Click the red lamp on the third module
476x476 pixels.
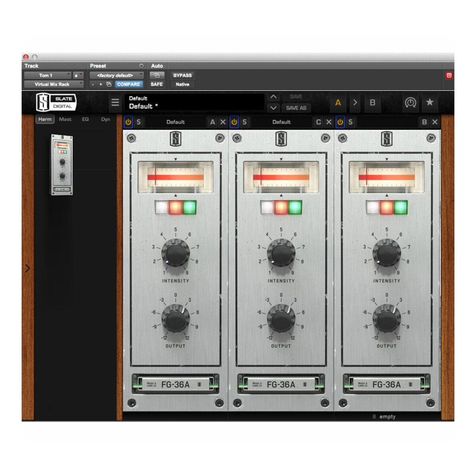click(387, 207)
